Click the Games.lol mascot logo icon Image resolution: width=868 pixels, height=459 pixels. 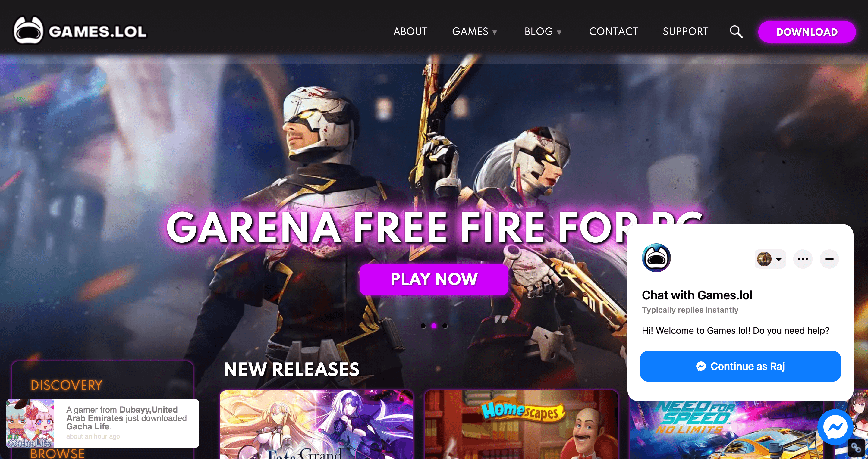[x=28, y=31]
